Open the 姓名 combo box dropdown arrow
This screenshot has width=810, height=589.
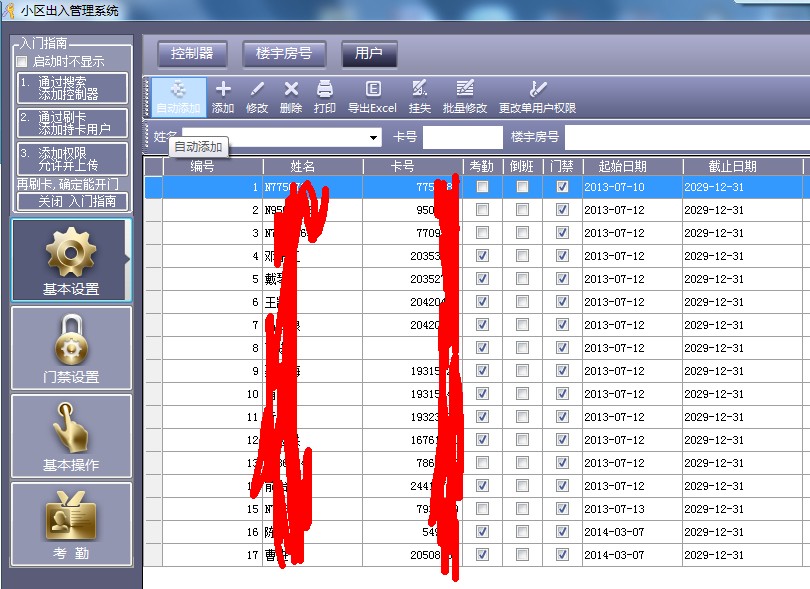click(x=373, y=137)
